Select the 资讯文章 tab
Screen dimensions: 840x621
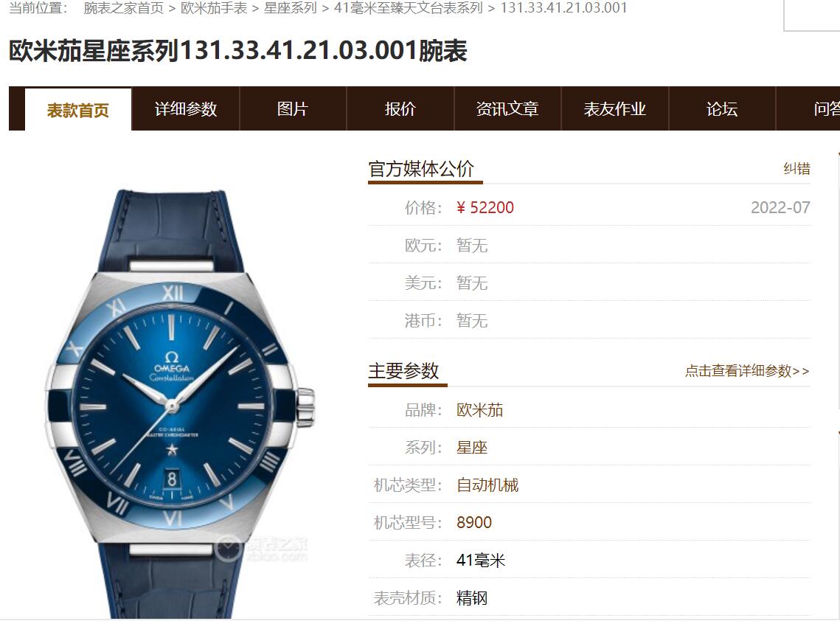(507, 108)
